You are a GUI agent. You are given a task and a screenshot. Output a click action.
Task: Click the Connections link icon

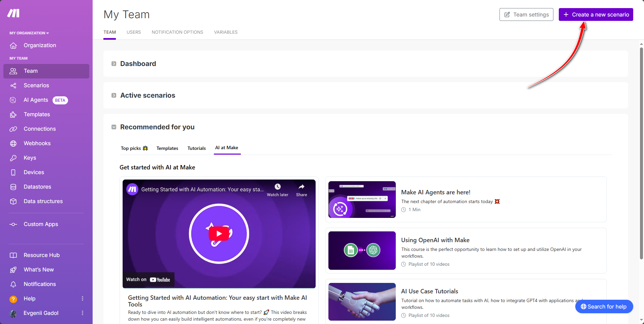point(13,129)
